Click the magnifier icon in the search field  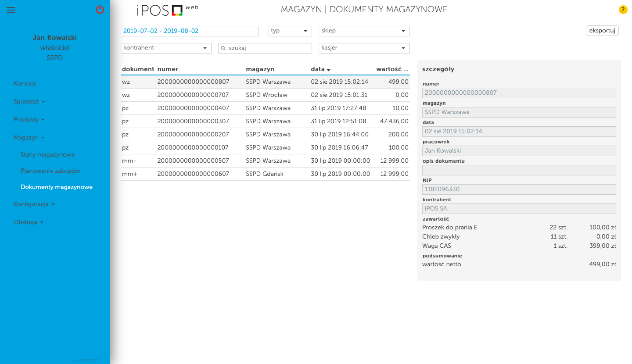tap(224, 48)
